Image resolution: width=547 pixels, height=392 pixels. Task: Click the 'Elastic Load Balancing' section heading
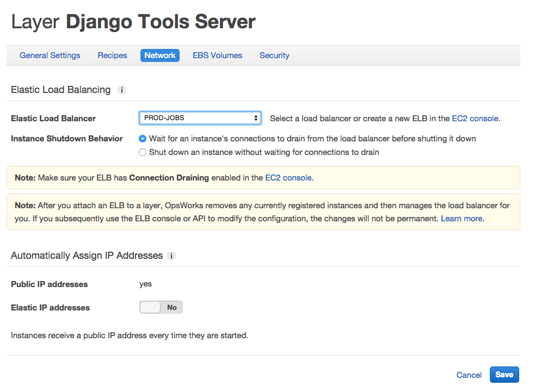[x=61, y=90]
